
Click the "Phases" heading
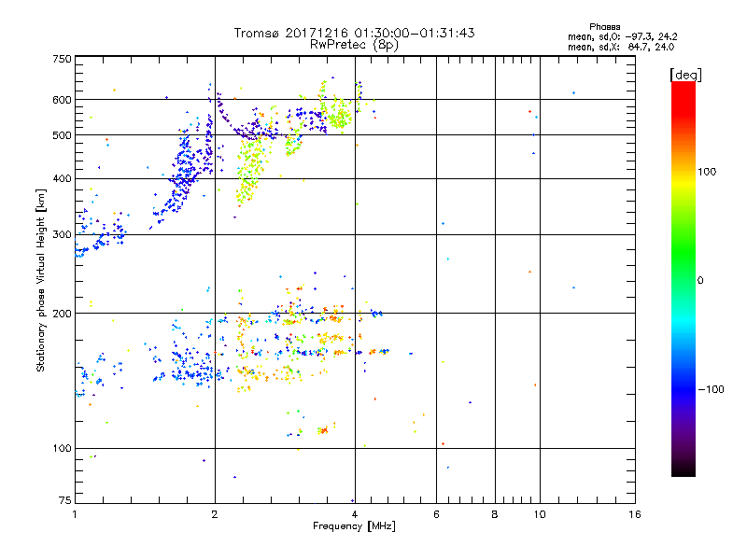click(604, 27)
